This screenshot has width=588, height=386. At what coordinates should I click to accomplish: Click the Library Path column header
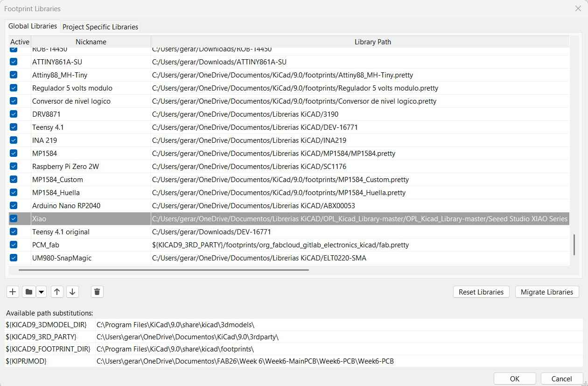(372, 42)
